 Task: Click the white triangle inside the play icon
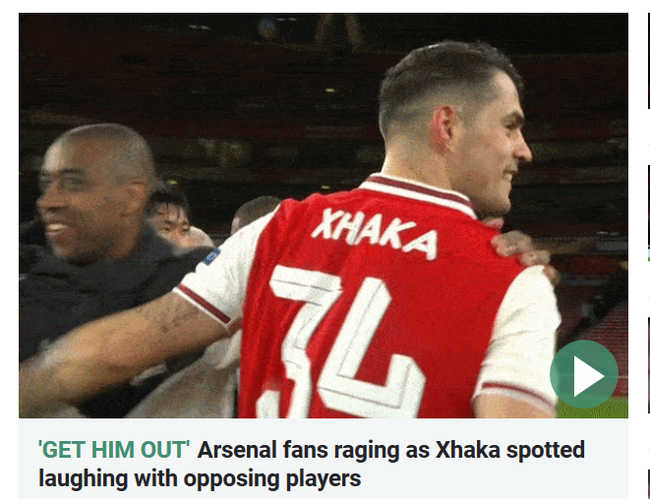pyautogui.click(x=586, y=376)
